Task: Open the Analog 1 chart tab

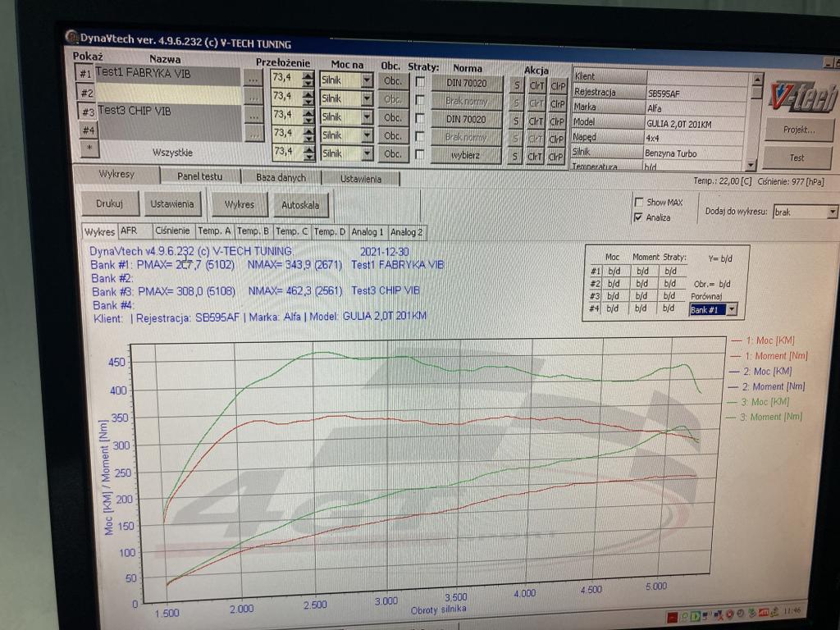Action: coord(367,232)
